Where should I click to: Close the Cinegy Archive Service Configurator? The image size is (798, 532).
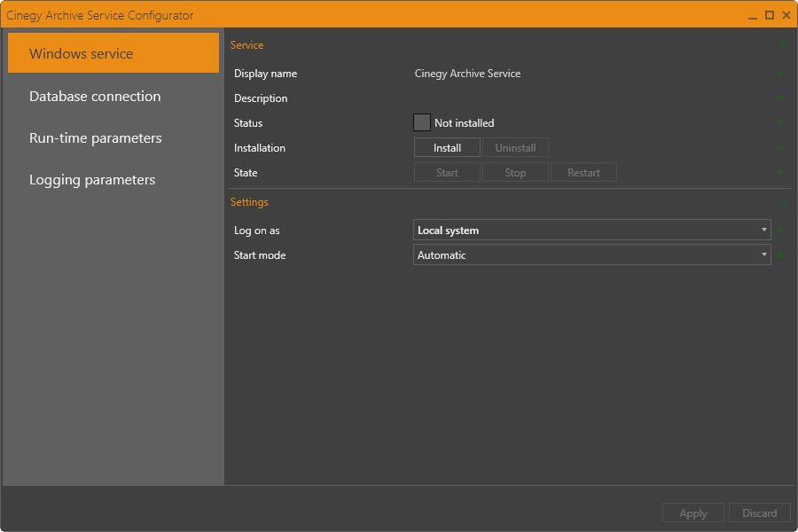pos(786,15)
